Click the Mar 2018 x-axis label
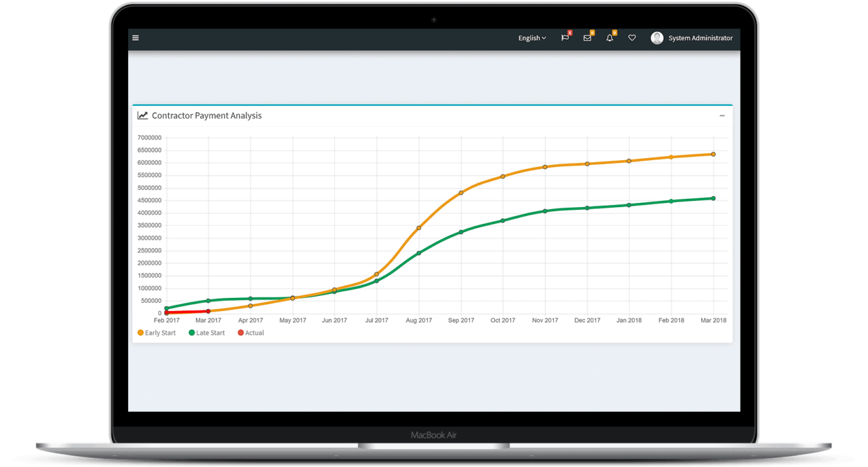Screen dimensions: 868x467 (x=713, y=320)
